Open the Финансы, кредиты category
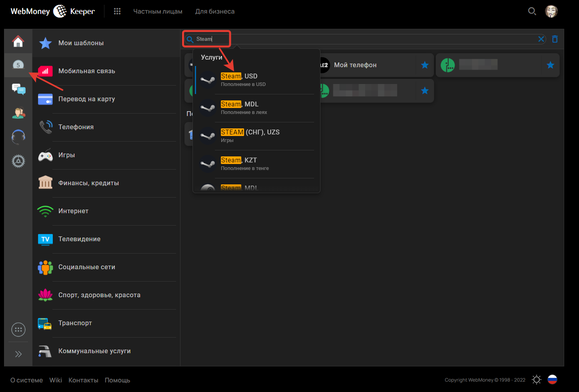Image resolution: width=579 pixels, height=392 pixels. [106, 183]
